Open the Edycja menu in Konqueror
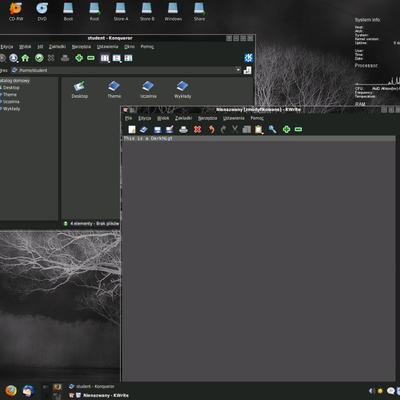400x400 pixels. click(x=6, y=47)
